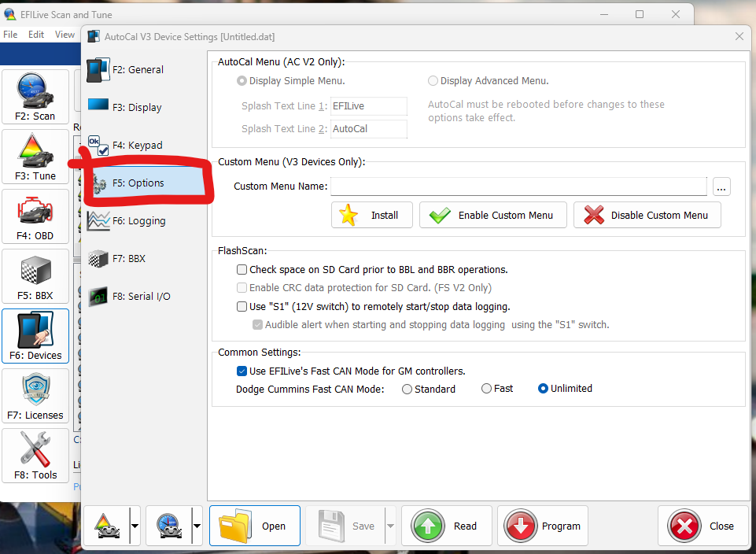Open the F2: Scan section in the main window

pos(35,97)
